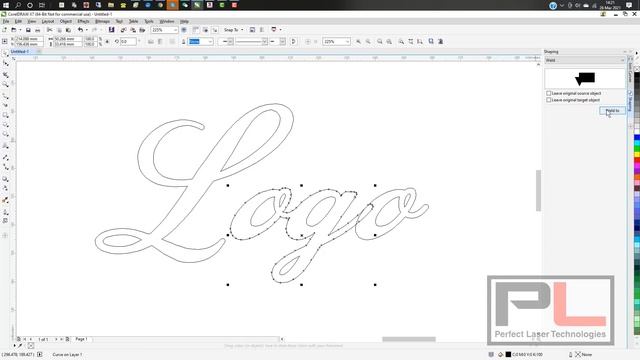Open the View menu

[31, 21]
